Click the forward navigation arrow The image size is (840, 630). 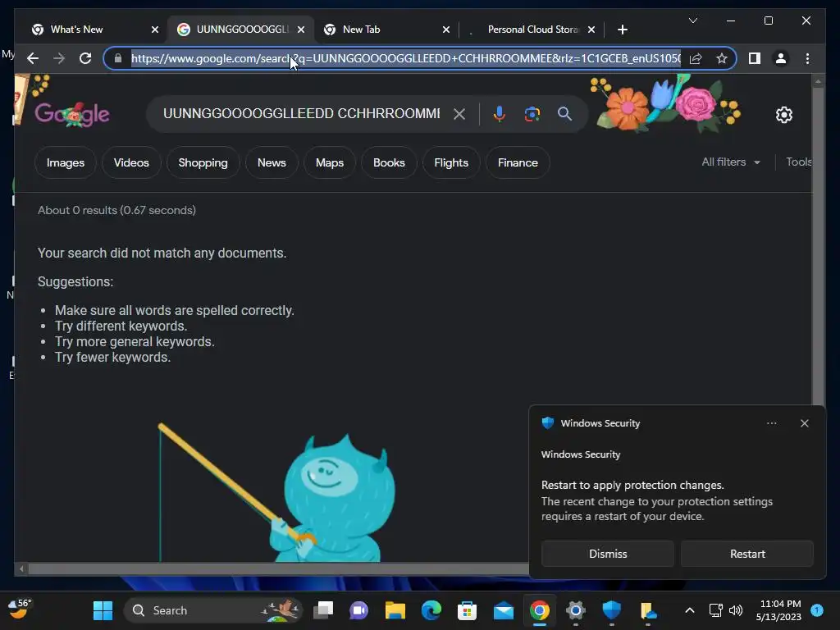click(x=59, y=58)
